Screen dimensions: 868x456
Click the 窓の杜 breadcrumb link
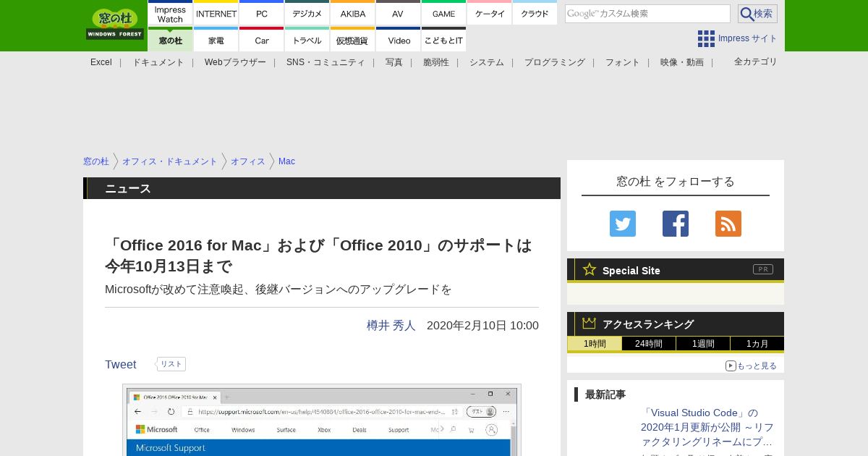[x=96, y=161]
